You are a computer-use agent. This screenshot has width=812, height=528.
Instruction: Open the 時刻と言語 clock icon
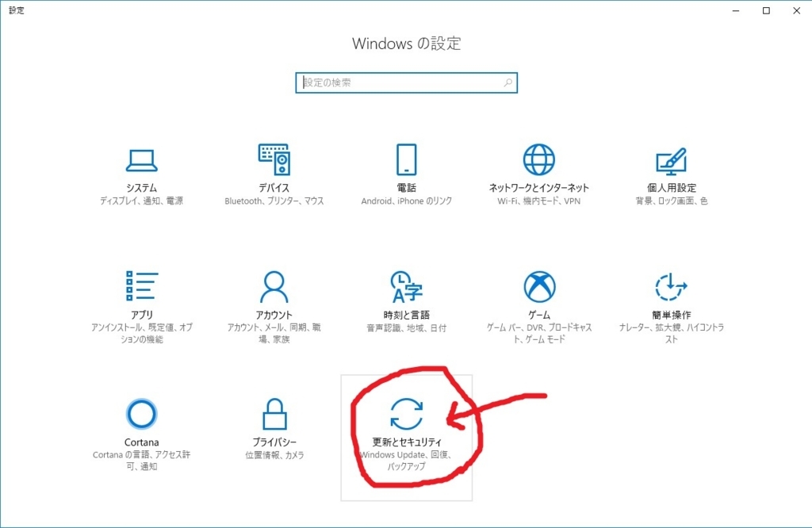407,286
